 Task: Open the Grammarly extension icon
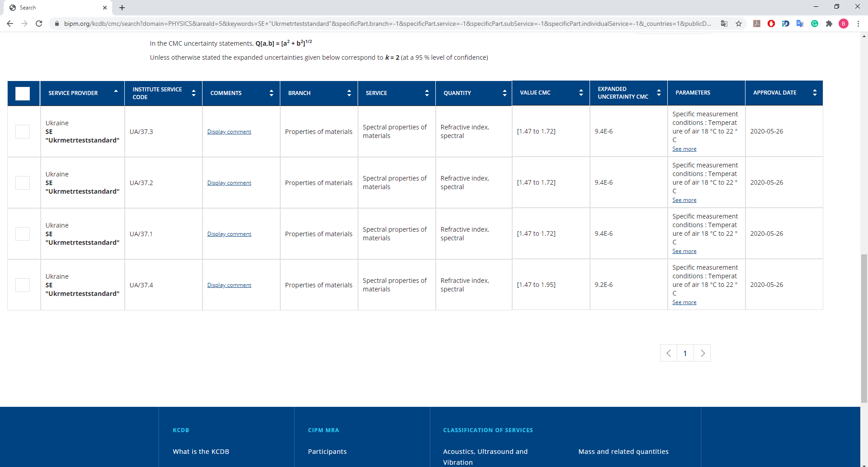pyautogui.click(x=815, y=24)
